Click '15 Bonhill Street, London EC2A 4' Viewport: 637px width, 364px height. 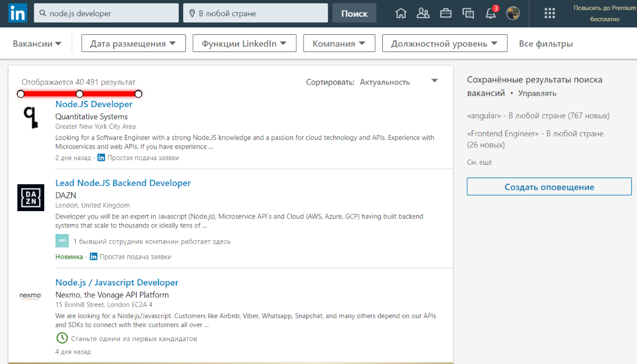(x=104, y=304)
